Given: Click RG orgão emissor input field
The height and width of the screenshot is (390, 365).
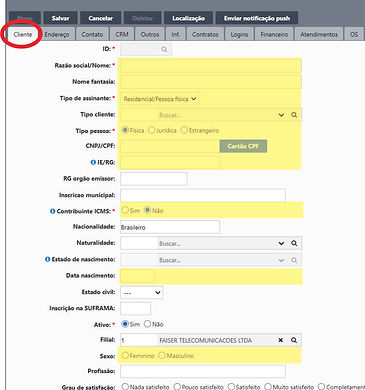Looking at the screenshot, I should 154,179.
